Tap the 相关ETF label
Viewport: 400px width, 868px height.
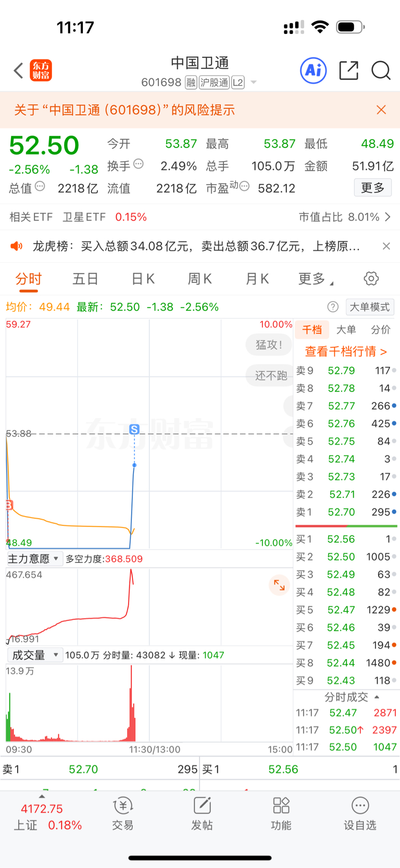click(31, 217)
